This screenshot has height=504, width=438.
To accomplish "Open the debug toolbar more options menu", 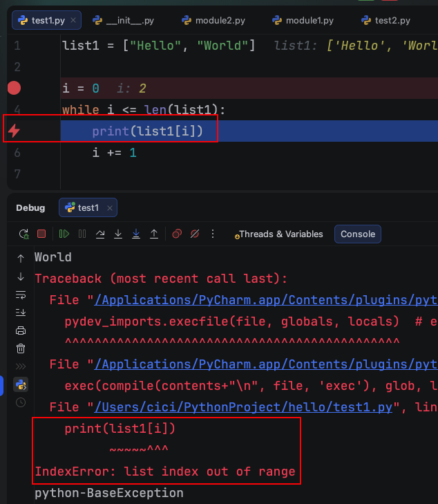I will pyautogui.click(x=213, y=234).
